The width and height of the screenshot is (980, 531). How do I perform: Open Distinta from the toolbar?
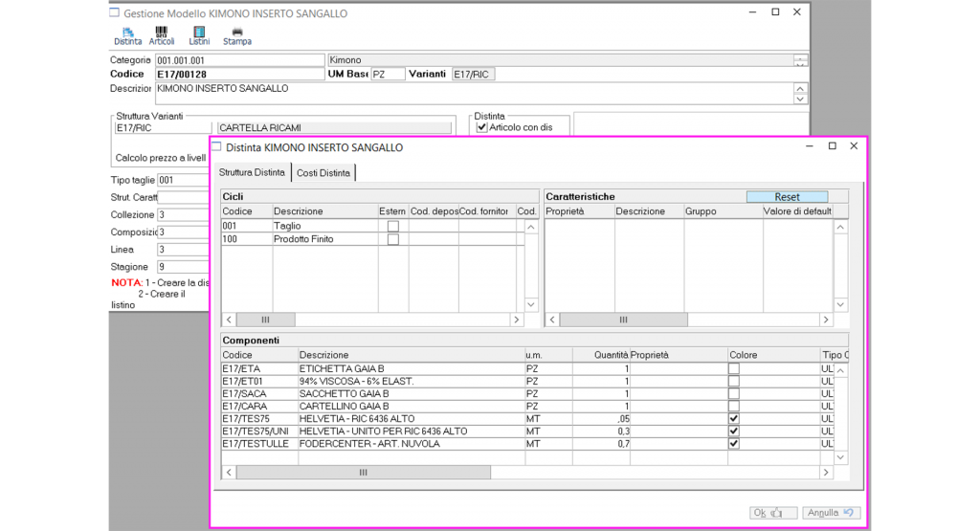[x=127, y=36]
